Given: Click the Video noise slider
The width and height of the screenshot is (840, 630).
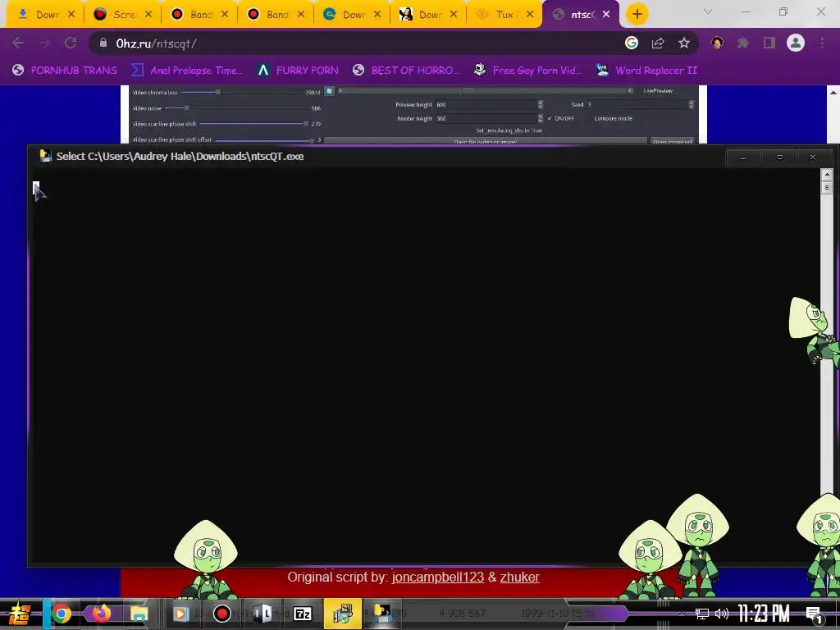Looking at the screenshot, I should pos(235,108).
